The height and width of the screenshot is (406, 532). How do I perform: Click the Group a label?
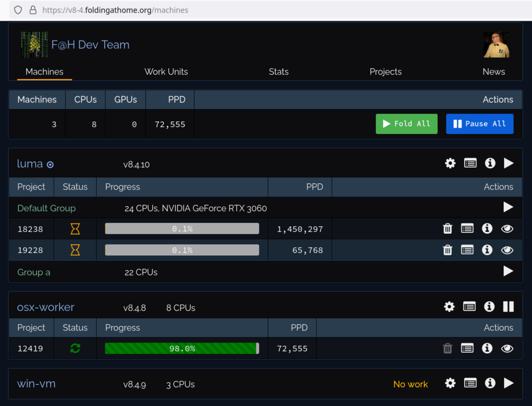(34, 272)
